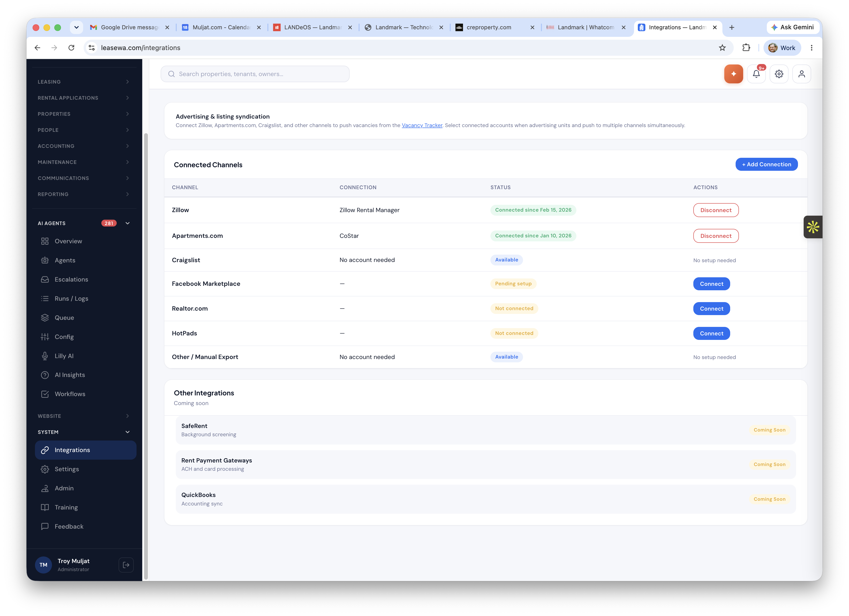The width and height of the screenshot is (849, 616).
Task: Go back in browser history
Action: tap(37, 47)
